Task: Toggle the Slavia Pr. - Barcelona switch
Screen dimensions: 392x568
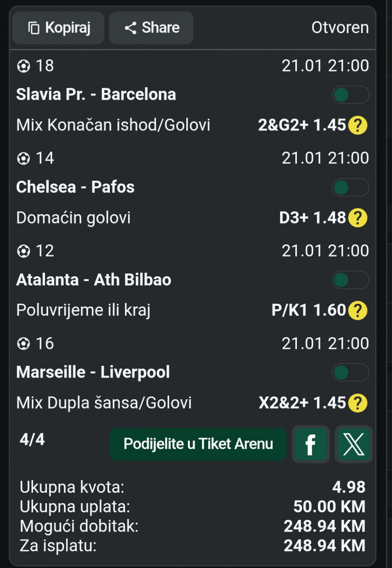Action: (x=350, y=95)
